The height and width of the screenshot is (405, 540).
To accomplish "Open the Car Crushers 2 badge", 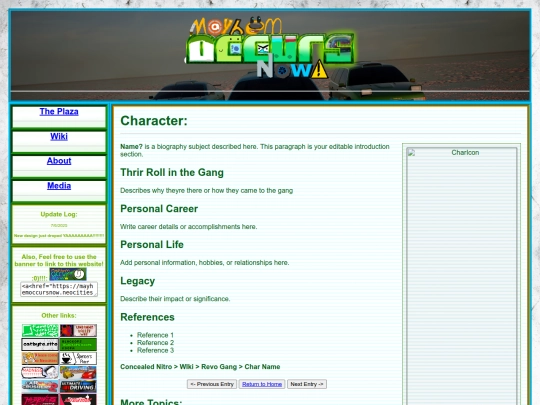I will [40, 386].
